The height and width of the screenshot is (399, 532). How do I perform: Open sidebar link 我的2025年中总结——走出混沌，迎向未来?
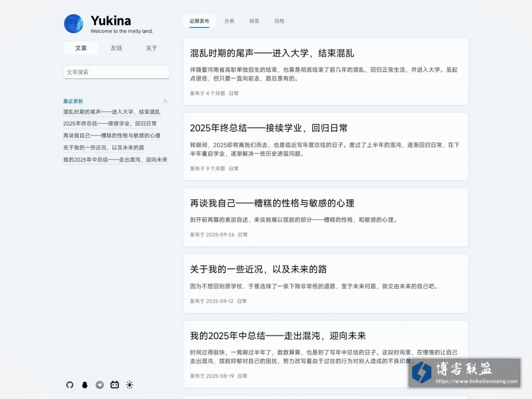115,160
